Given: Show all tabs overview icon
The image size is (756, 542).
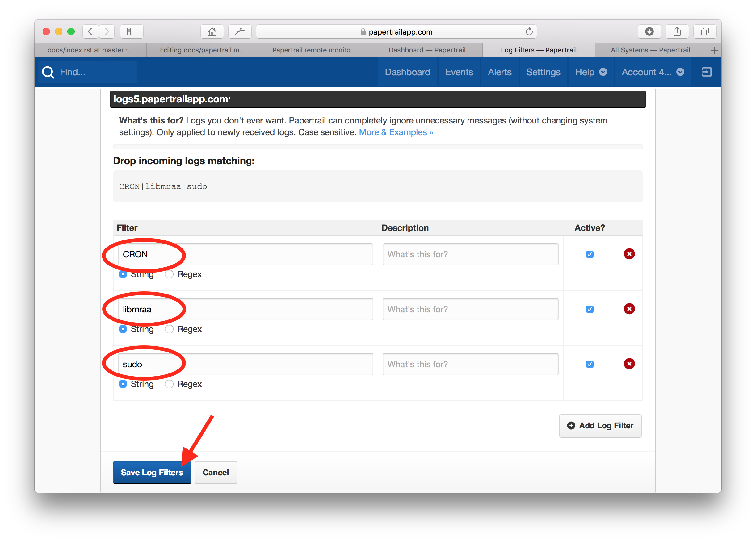Looking at the screenshot, I should click(705, 32).
